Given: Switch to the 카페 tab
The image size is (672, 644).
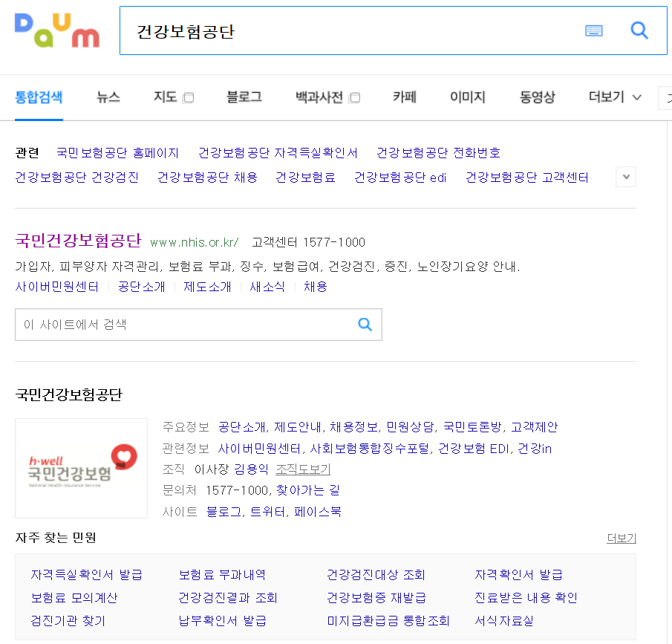Looking at the screenshot, I should click(405, 97).
